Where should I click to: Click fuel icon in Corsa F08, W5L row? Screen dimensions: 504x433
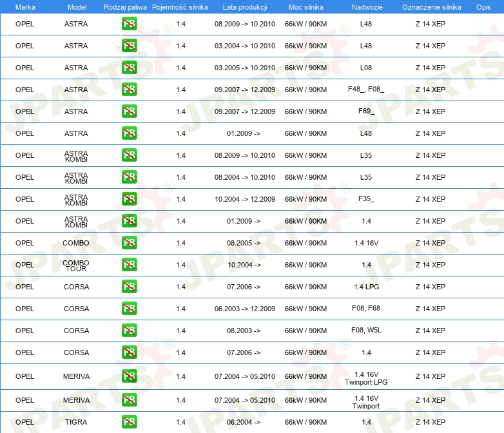pos(129,330)
